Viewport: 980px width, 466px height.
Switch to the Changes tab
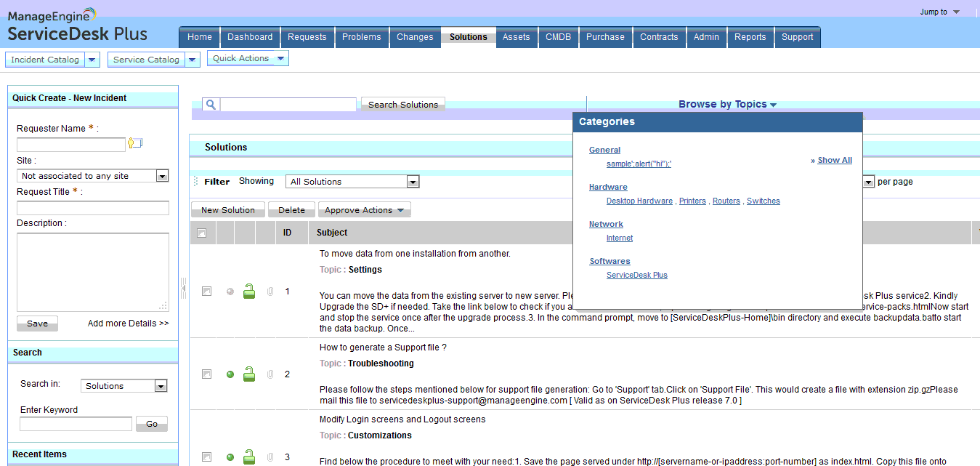415,37
